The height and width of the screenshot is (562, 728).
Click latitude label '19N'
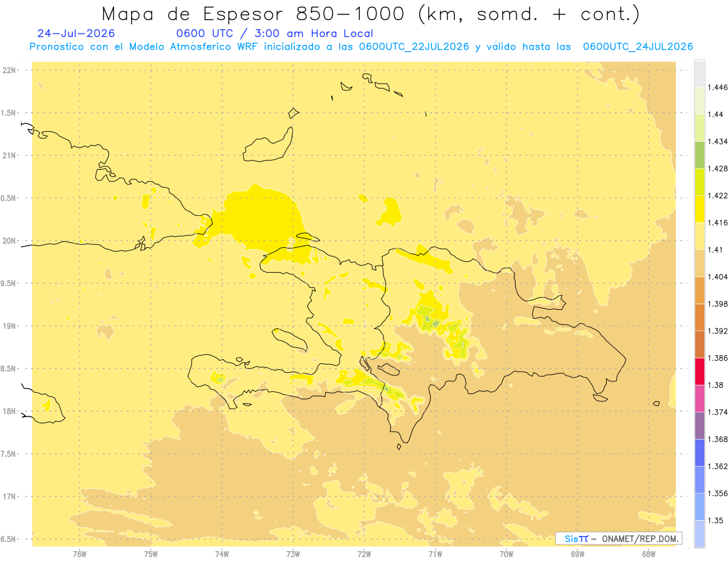pyautogui.click(x=9, y=326)
